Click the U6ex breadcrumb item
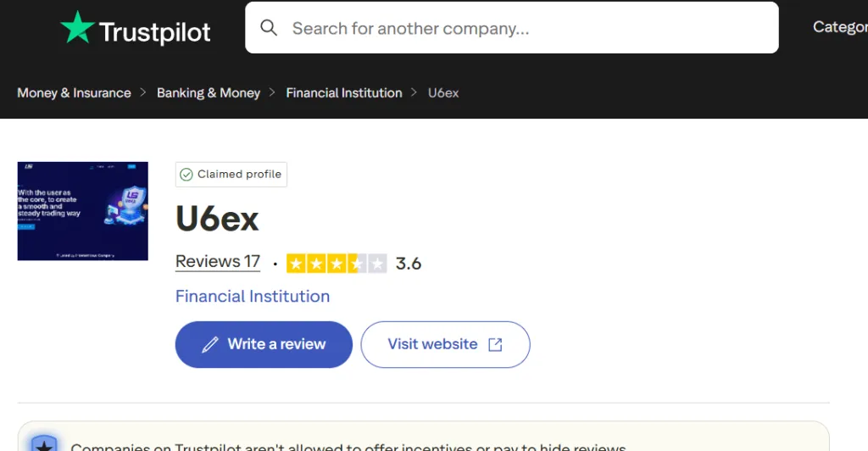Image resolution: width=868 pixels, height=451 pixels. point(443,92)
